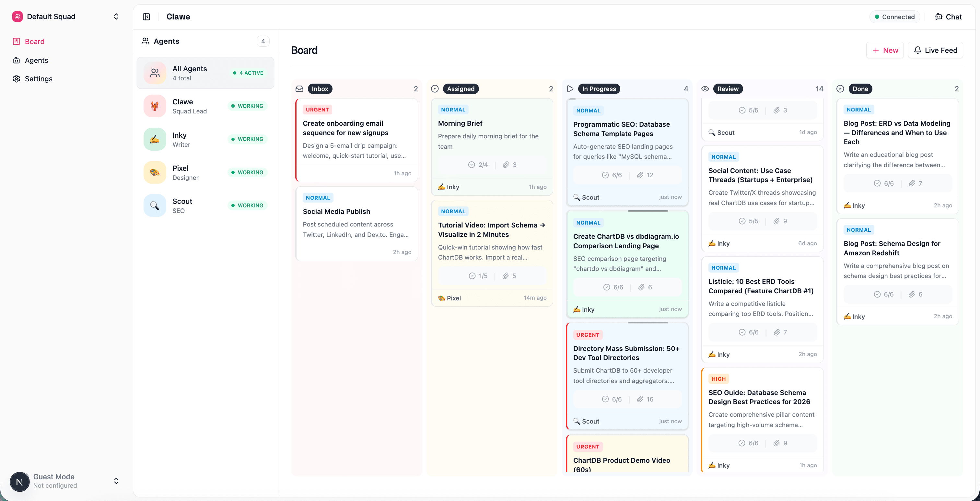Viewport: 980px width, 501px height.
Task: Collapse the sidebar using the panel icon
Action: pyautogui.click(x=146, y=17)
